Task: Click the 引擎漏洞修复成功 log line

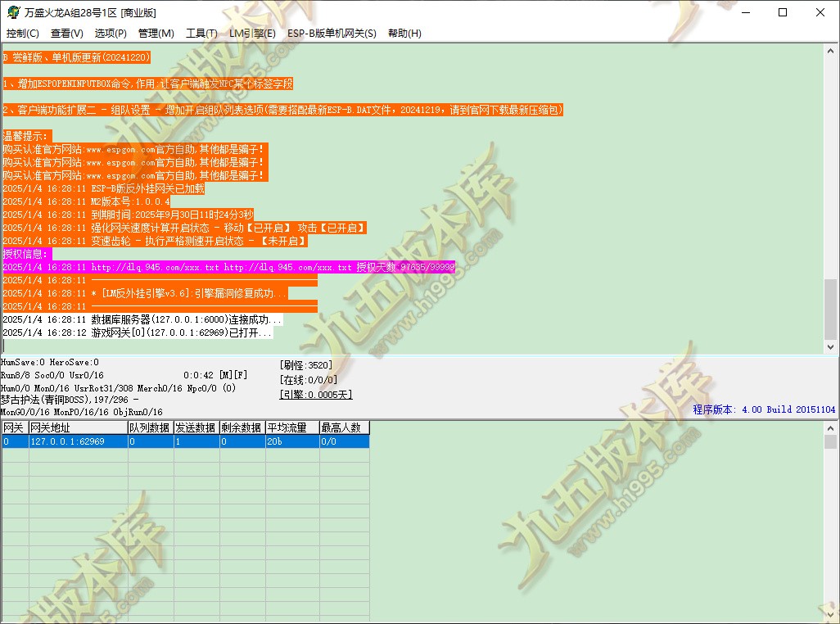Action: point(145,293)
